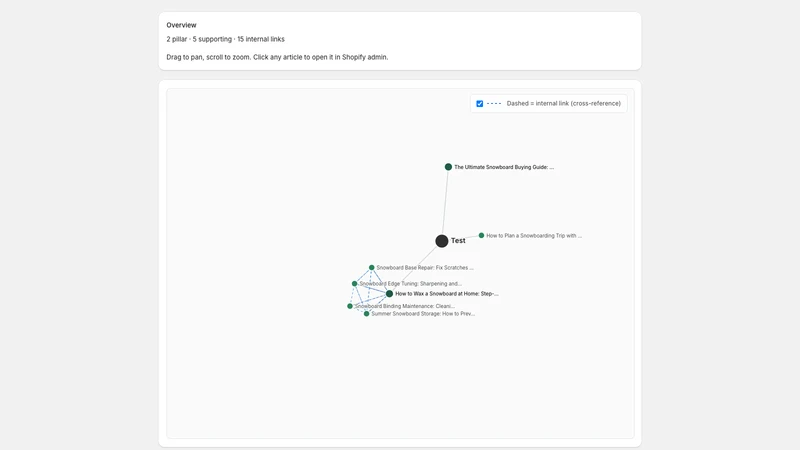The image size is (800, 450).
Task: Click the large Test hub node
Action: (x=442, y=241)
